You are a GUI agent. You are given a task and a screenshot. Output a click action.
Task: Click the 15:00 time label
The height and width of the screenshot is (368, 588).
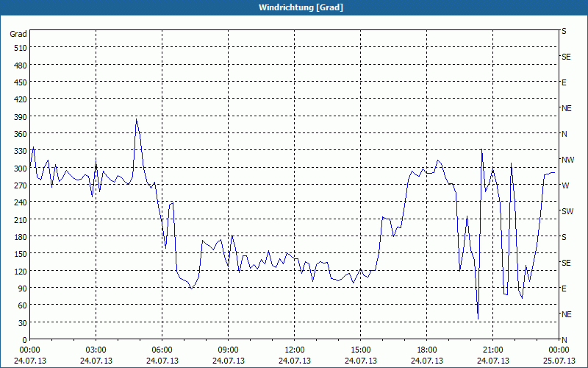click(x=361, y=350)
